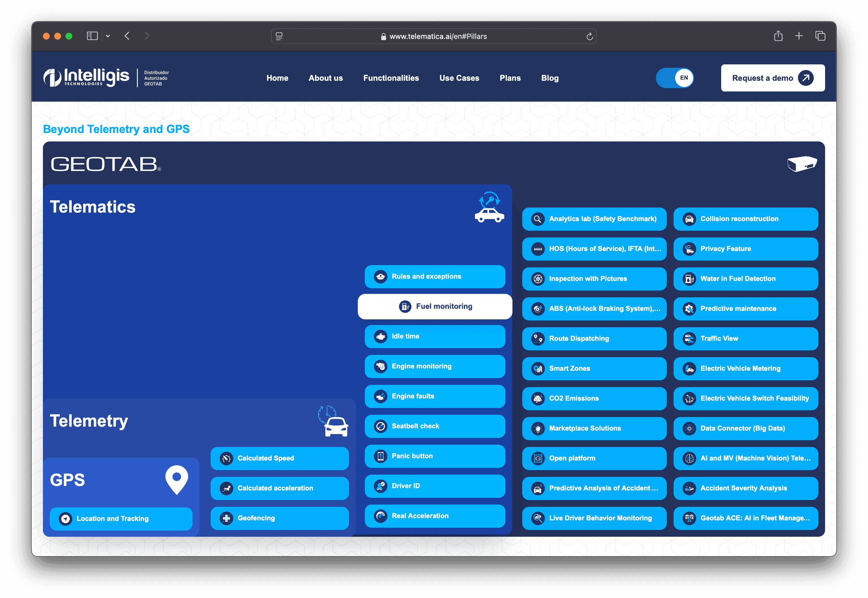Click the Seatbelt check icon
Screen dimensions: 868x598
380,426
